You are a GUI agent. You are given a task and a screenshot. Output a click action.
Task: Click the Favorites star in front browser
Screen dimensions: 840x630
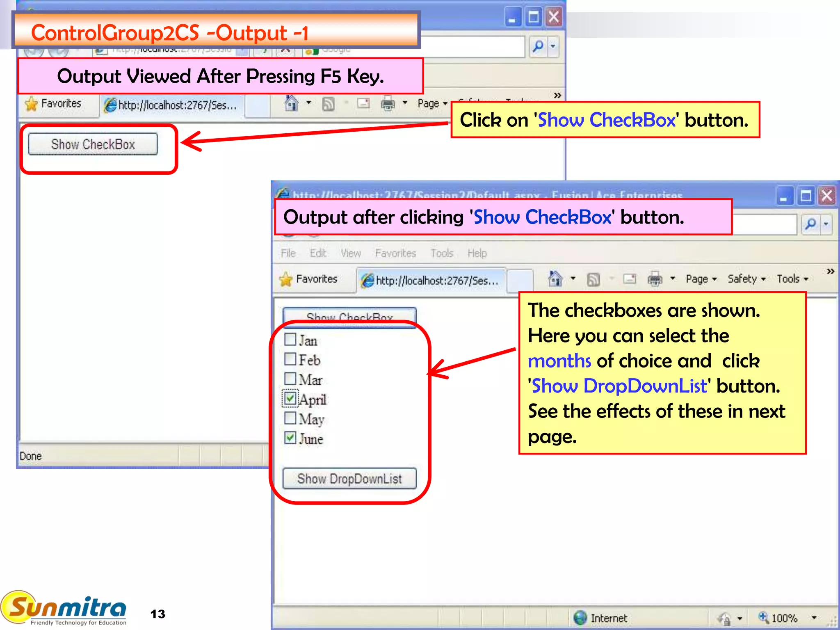(286, 279)
